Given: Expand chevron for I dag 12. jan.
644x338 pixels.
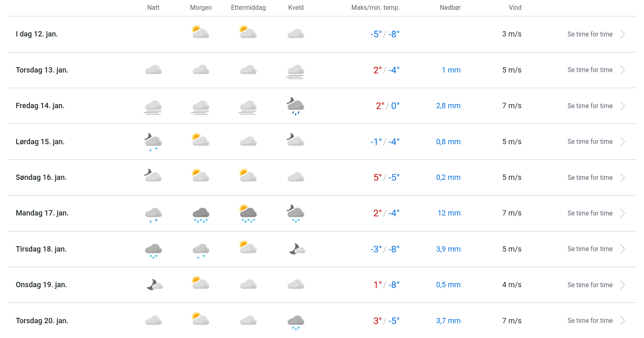Looking at the screenshot, I should coord(622,34).
